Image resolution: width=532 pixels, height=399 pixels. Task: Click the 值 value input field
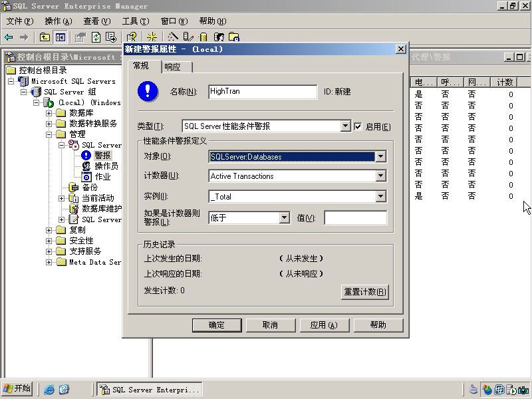(x=355, y=218)
